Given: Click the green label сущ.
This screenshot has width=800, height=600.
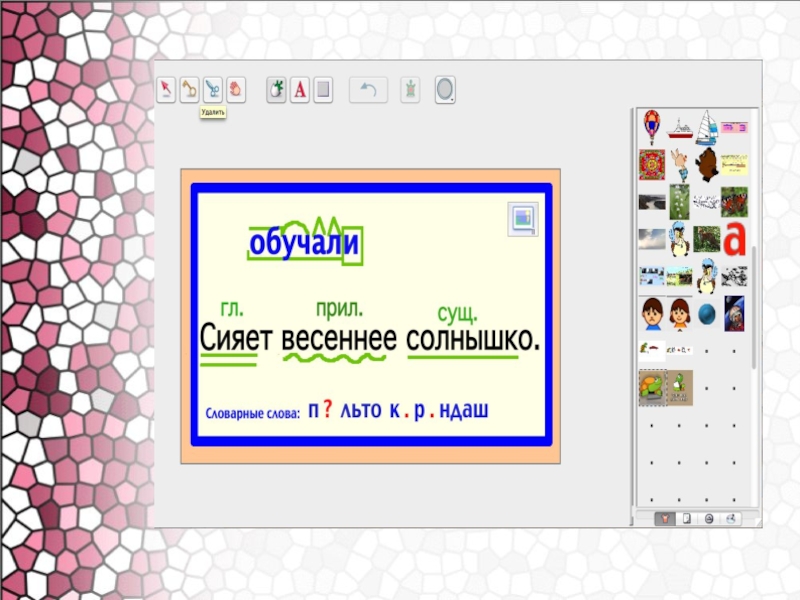Looking at the screenshot, I should click(458, 314).
